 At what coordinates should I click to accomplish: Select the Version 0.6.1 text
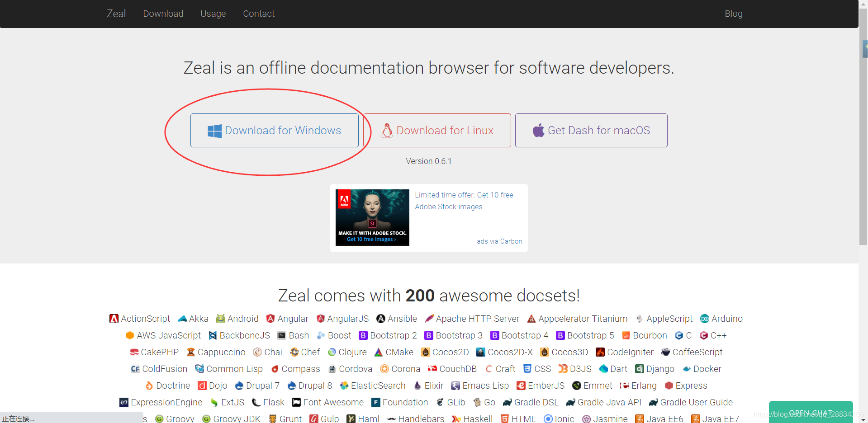pos(429,161)
